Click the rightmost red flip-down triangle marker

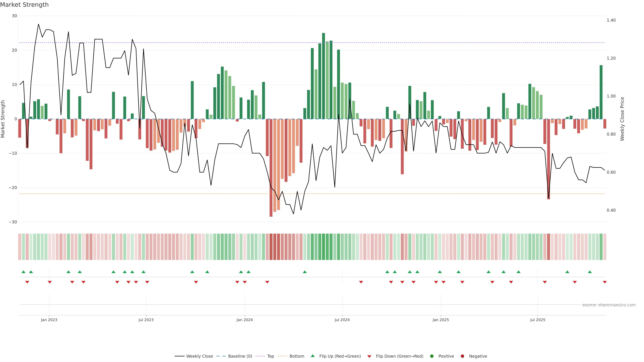point(604,282)
